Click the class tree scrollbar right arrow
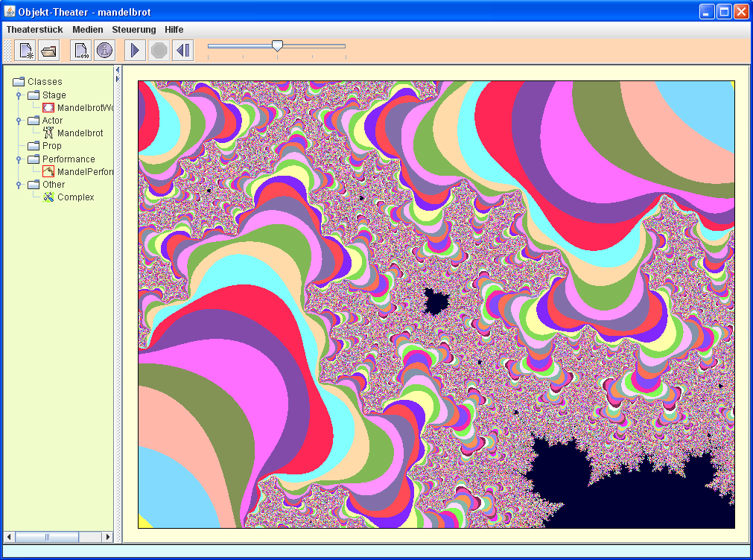This screenshot has width=753, height=560. 108,537
